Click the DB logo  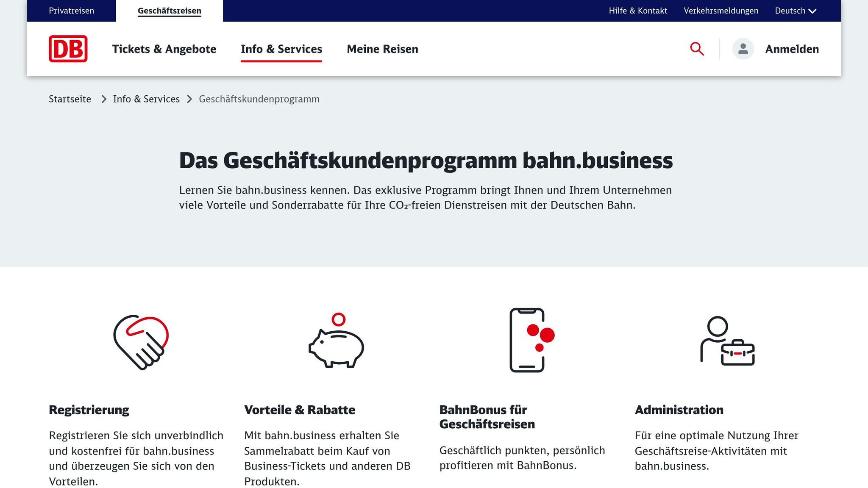tap(68, 49)
